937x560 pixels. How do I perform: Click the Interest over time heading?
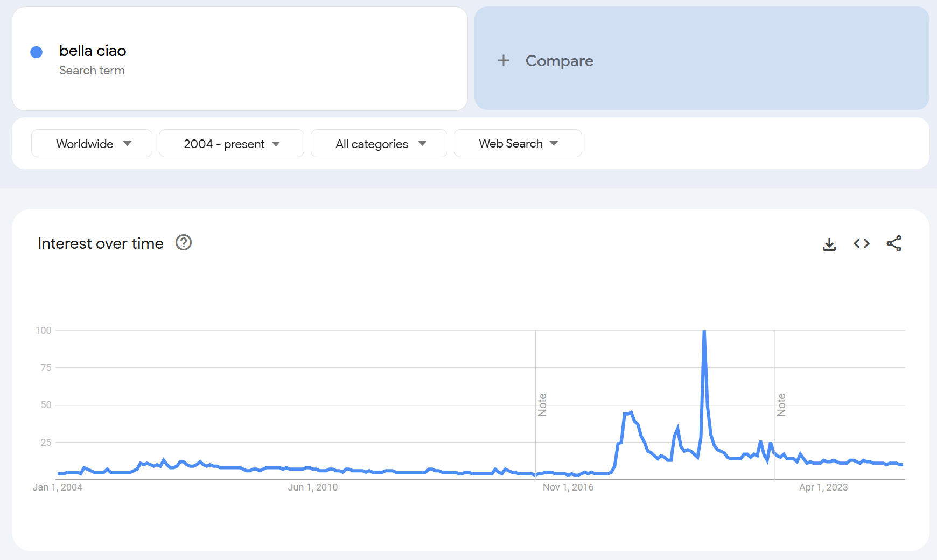pos(101,243)
